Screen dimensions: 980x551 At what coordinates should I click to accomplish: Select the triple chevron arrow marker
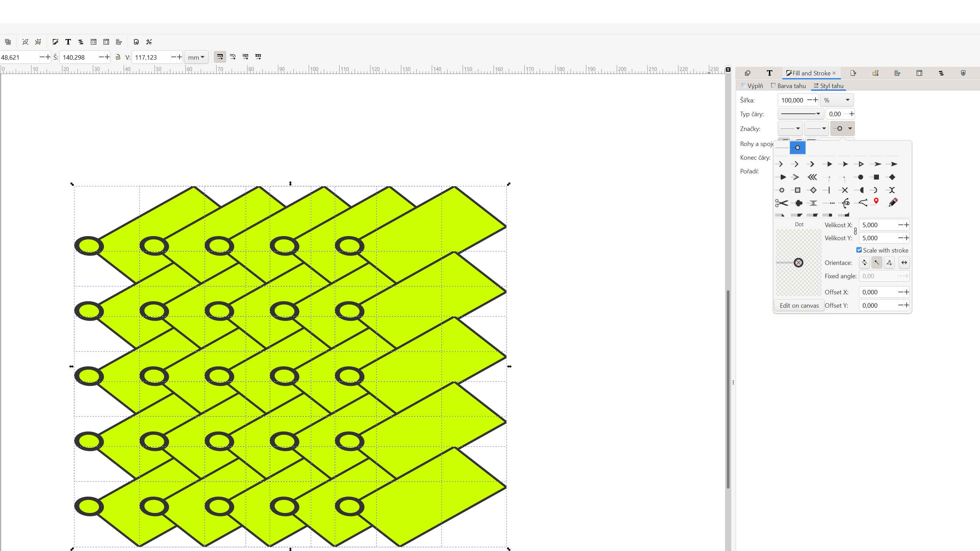tap(812, 177)
